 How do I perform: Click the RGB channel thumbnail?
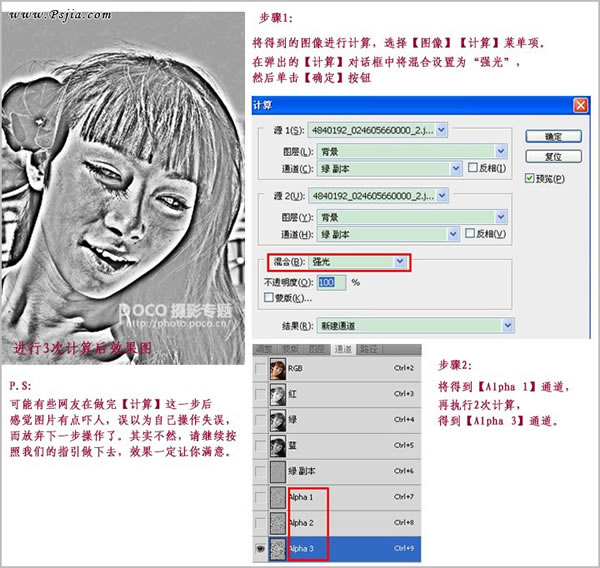[278, 369]
